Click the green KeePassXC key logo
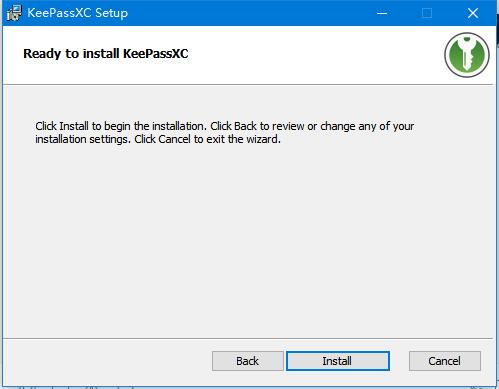This screenshot has width=499, height=389. point(467,55)
